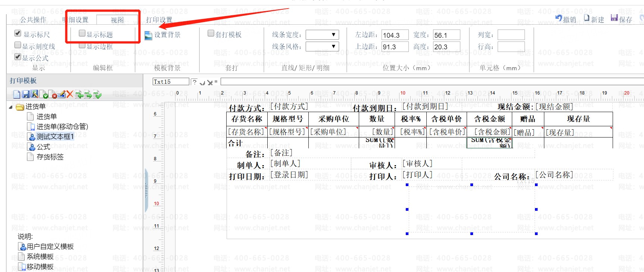Select the 测试文本框1 template
Image resolution: width=644 pixels, height=272 pixels.
[x=55, y=137]
